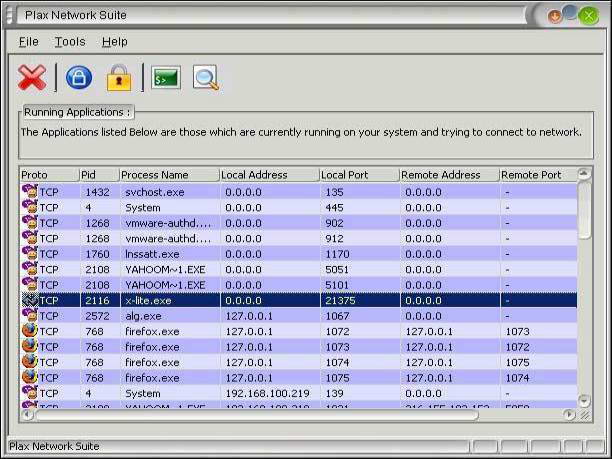Open the File menu
612x459 pixels.
[x=28, y=41]
